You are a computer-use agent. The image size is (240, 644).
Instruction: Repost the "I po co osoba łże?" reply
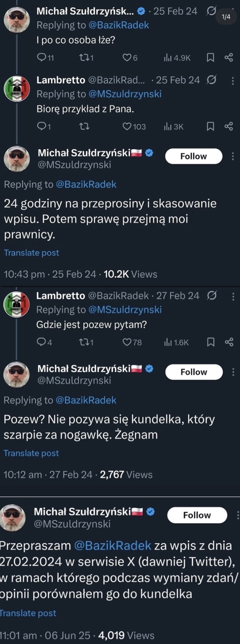click(84, 57)
